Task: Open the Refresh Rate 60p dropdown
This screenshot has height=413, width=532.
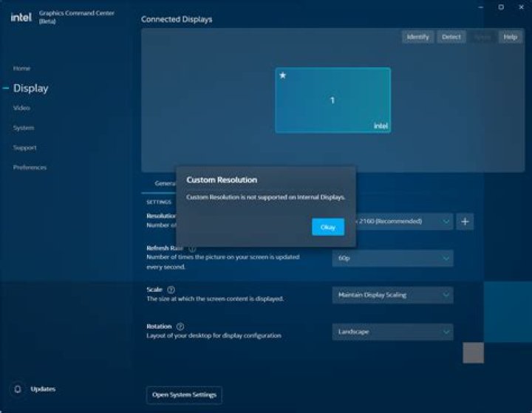Action: [x=392, y=259]
